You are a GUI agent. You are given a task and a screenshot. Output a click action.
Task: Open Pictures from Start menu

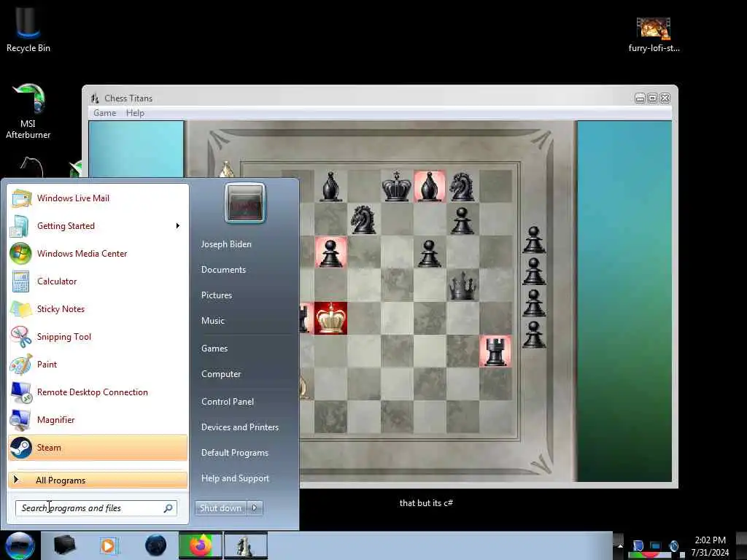pos(216,295)
